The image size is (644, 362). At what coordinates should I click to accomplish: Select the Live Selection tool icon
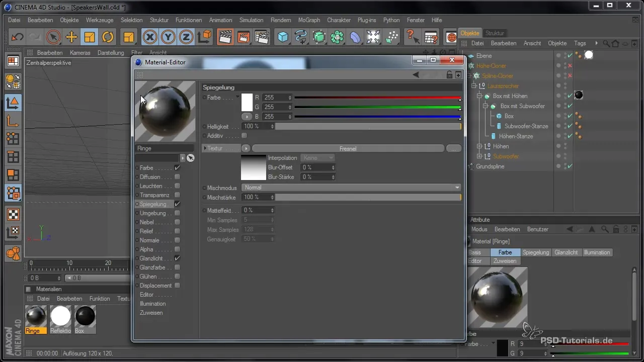pyautogui.click(x=53, y=37)
